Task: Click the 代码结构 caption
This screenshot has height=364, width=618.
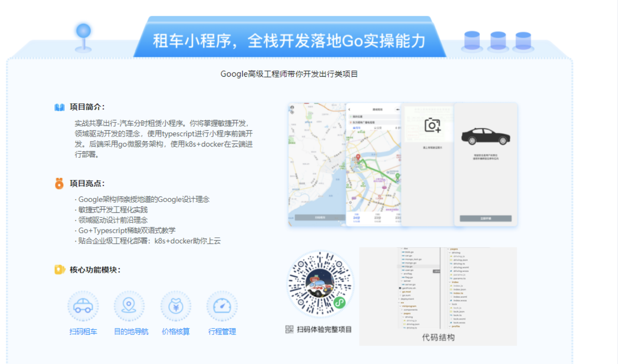Action: [x=438, y=337]
